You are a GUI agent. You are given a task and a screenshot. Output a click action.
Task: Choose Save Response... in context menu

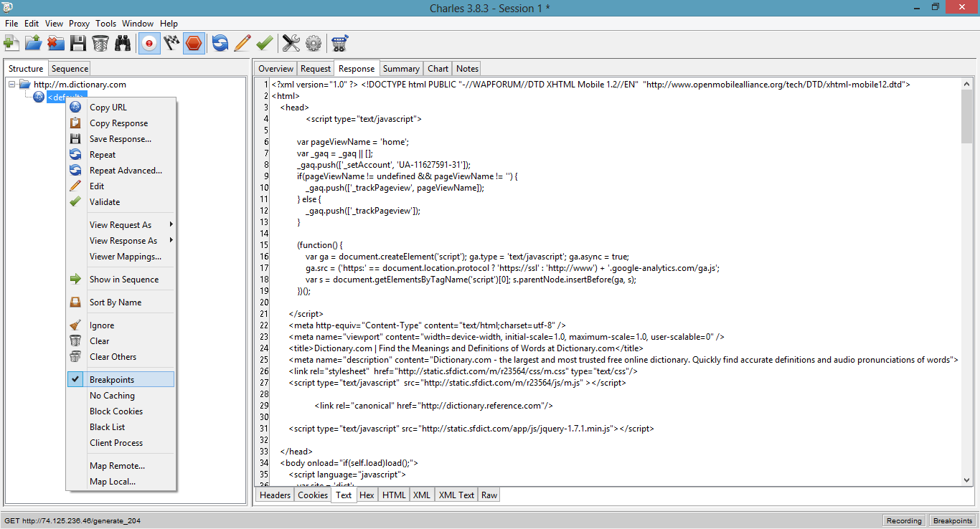click(x=121, y=139)
